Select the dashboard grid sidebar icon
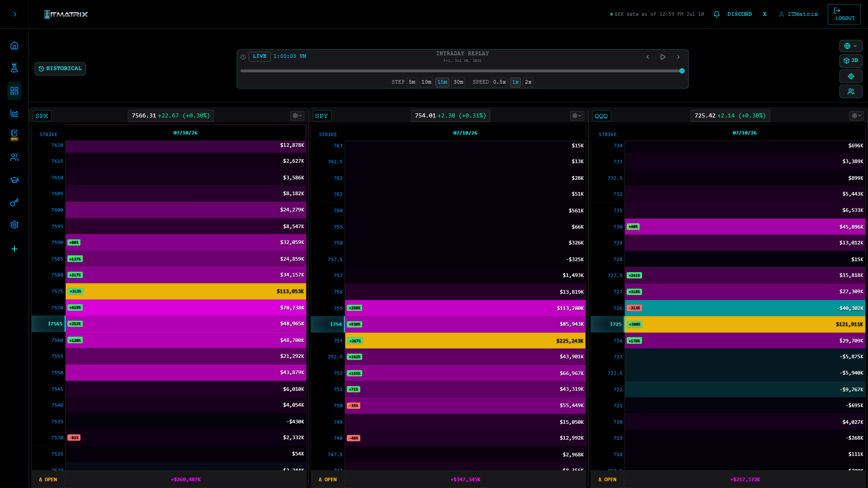868x488 pixels. point(14,91)
